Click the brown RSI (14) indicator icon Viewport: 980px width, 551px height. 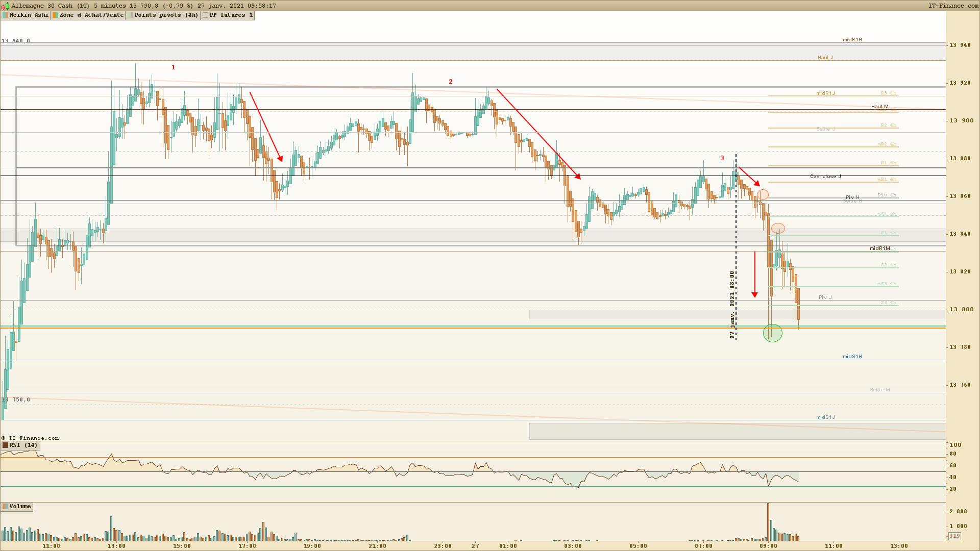pyautogui.click(x=5, y=445)
